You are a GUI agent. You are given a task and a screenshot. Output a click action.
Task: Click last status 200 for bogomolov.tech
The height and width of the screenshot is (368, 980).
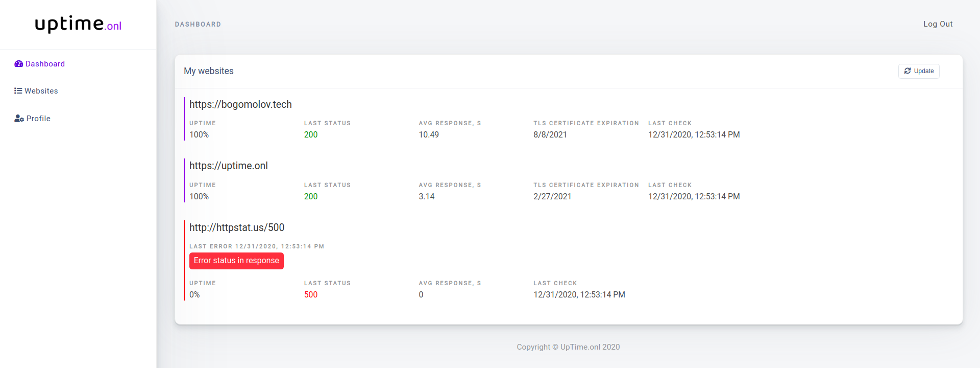(311, 135)
